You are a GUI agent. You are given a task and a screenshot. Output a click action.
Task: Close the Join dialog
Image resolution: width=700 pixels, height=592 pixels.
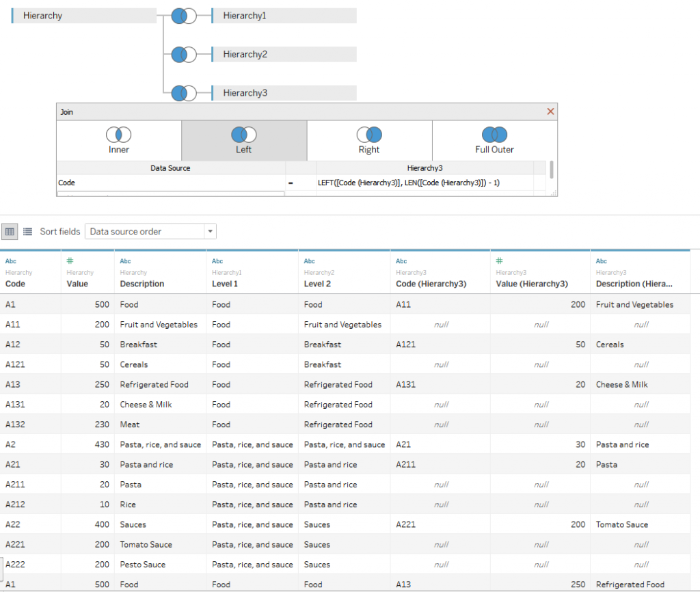(x=550, y=111)
